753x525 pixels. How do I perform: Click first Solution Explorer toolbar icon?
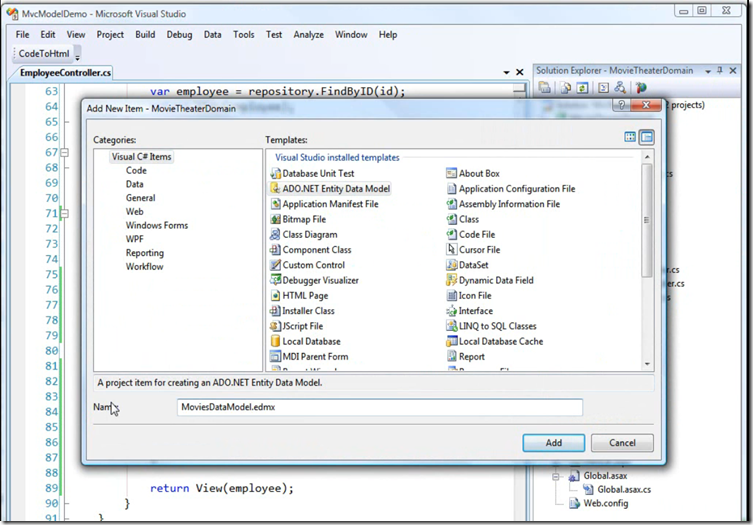(544, 87)
